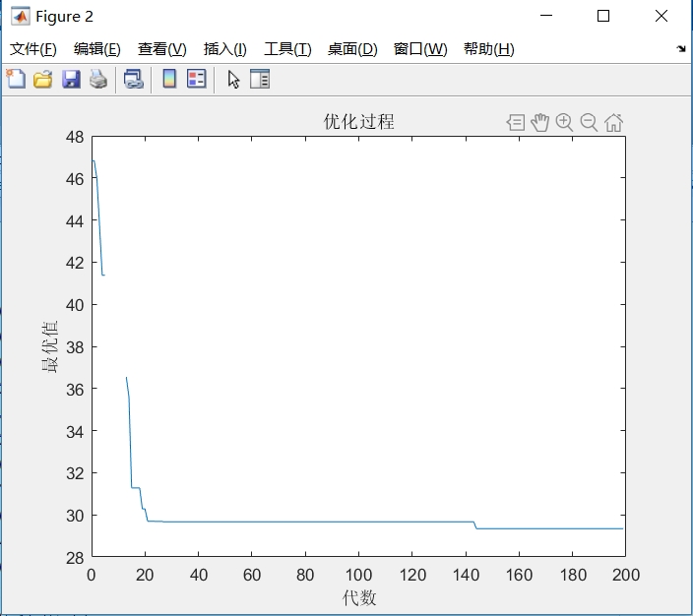The width and height of the screenshot is (693, 616).
Task: Click the x-axis label 代数
Action: click(x=359, y=598)
